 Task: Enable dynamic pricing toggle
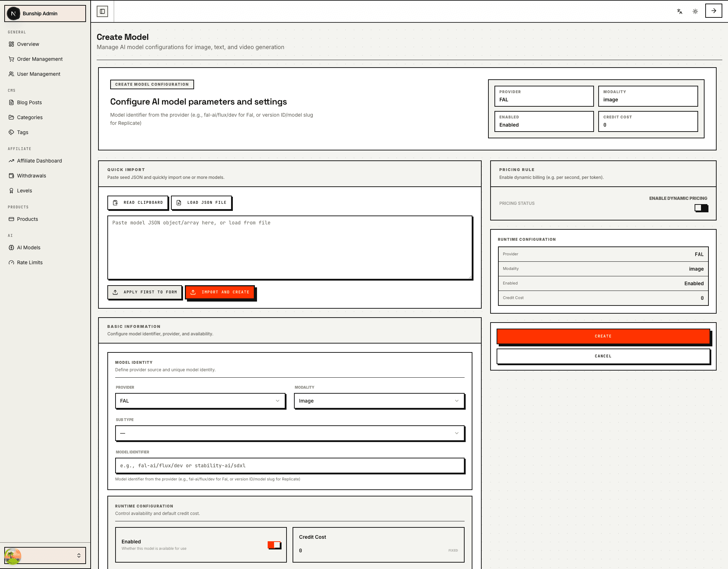click(x=701, y=208)
